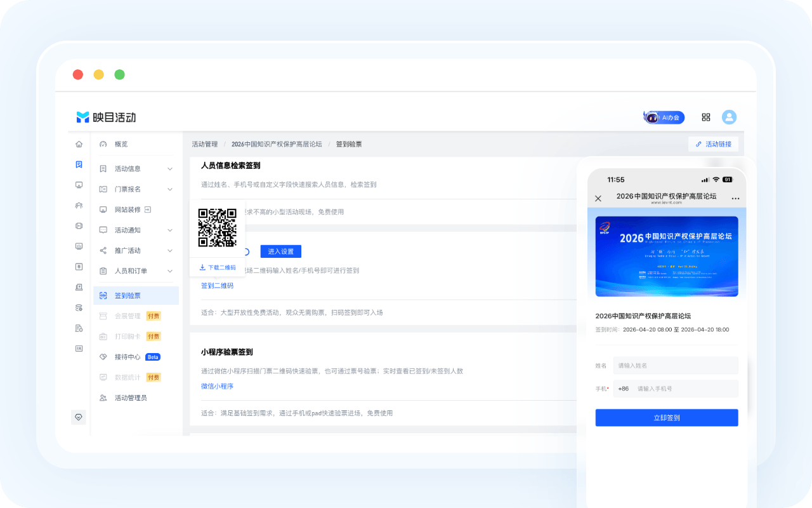Screen dimensions: 812x508
Task: Click the dashboard icon beside 概览
Action: tap(103, 144)
